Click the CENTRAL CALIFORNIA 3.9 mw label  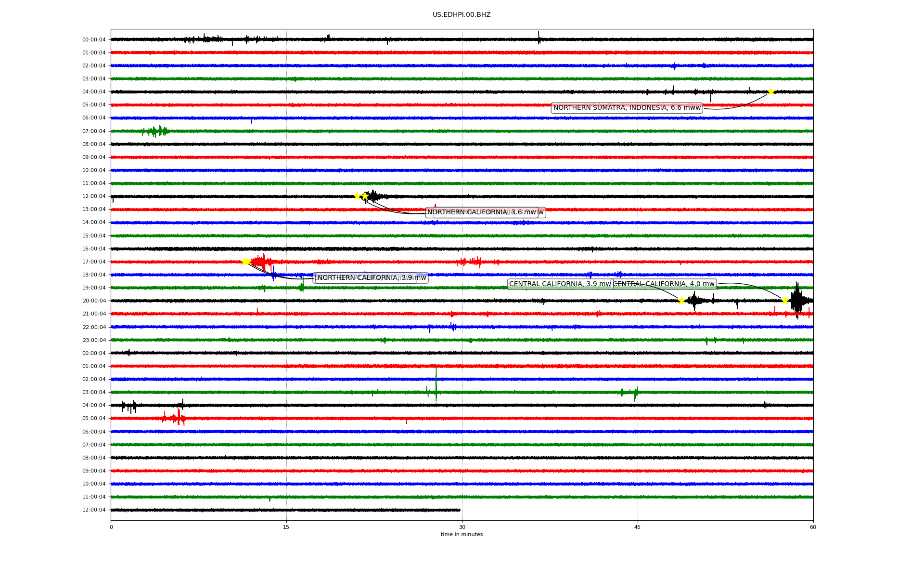click(x=560, y=284)
